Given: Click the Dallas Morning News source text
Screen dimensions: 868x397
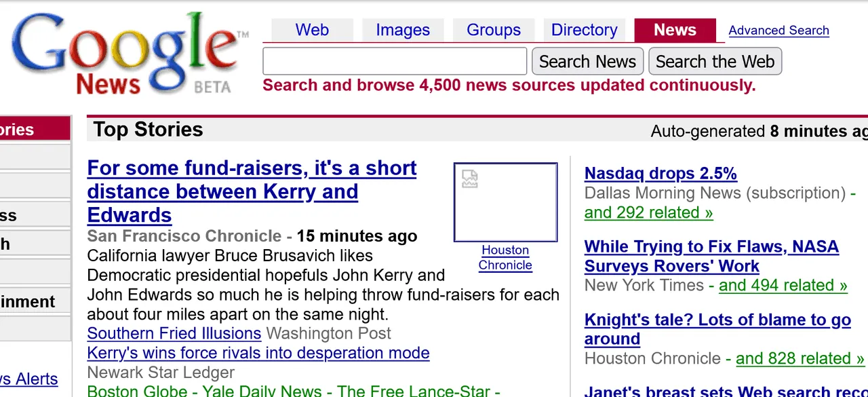Looking at the screenshot, I should coord(715,193).
